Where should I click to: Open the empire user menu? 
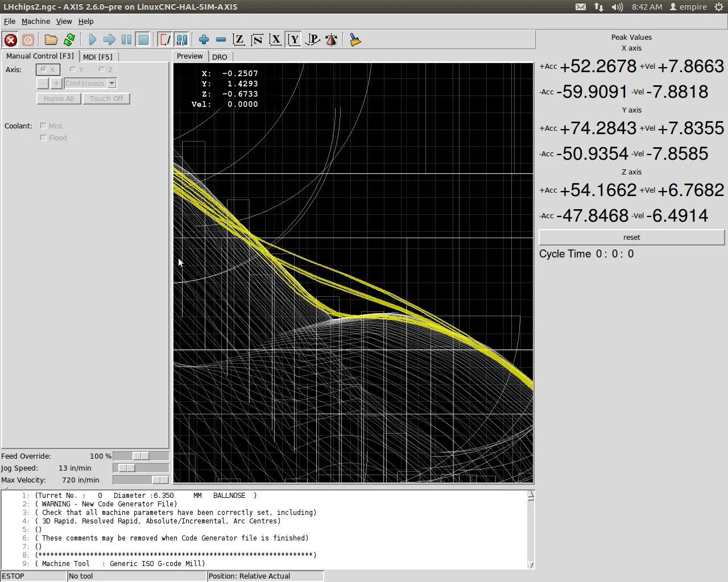[x=688, y=7]
